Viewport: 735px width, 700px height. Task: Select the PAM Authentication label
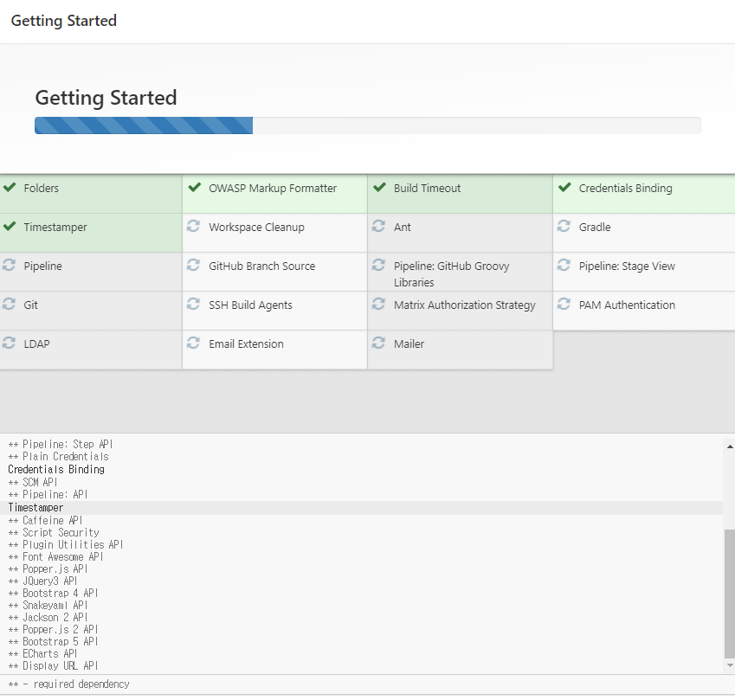click(627, 305)
